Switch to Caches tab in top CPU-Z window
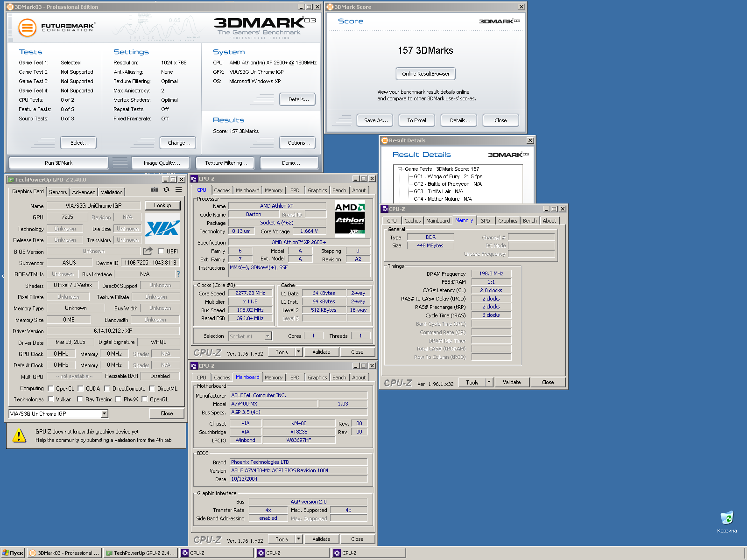This screenshot has width=747, height=560. (222, 190)
